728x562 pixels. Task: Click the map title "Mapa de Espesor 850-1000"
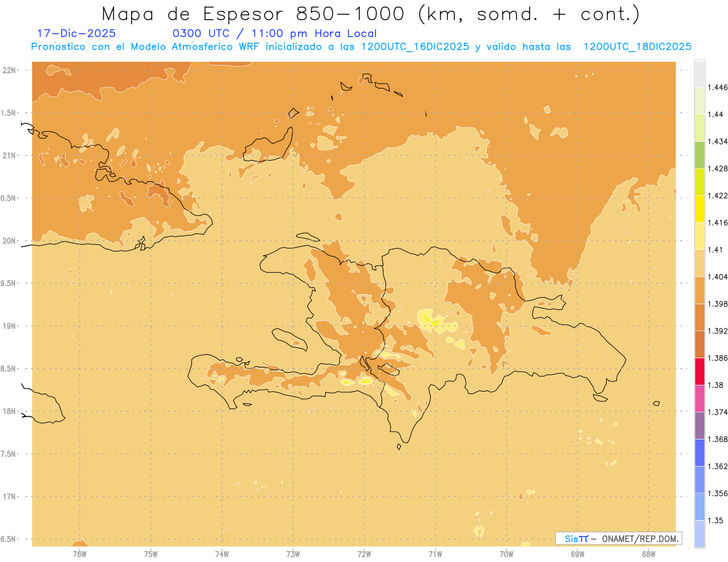pos(254,15)
